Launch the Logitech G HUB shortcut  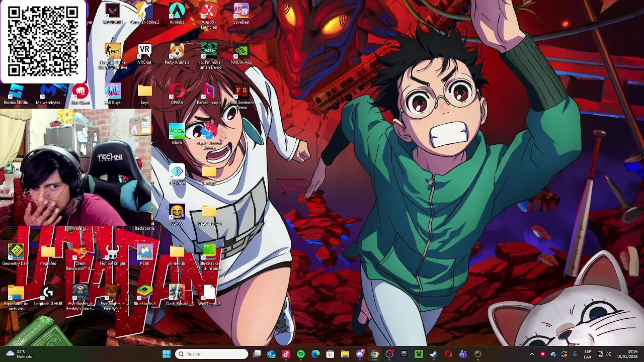tap(48, 295)
